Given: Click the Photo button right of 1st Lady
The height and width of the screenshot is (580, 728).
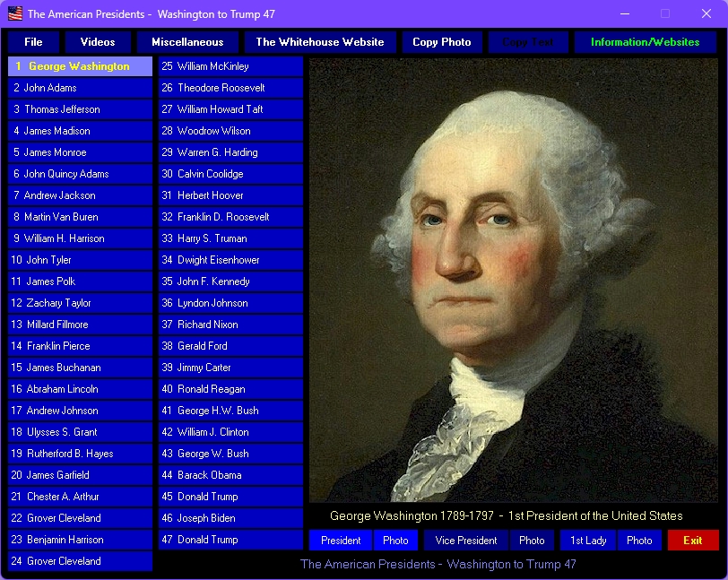Looking at the screenshot, I should (639, 540).
